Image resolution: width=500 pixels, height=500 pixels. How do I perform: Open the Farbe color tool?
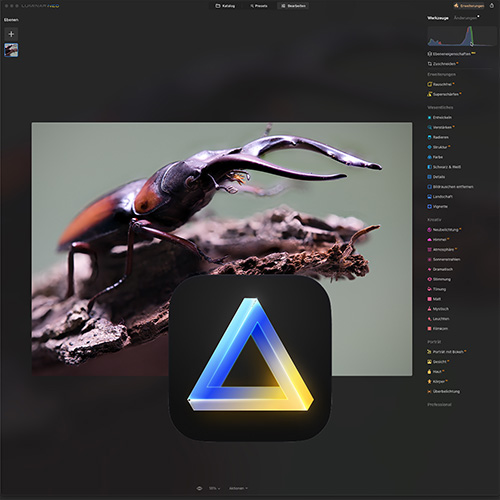point(435,157)
